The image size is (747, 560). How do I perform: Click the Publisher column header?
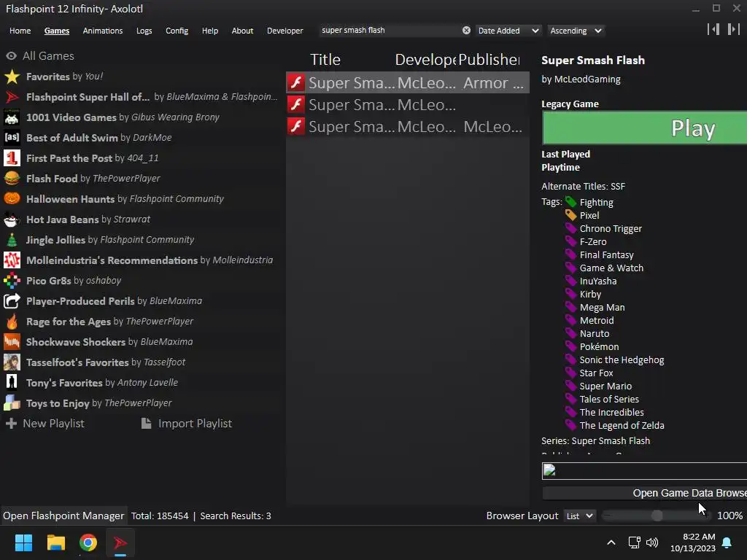tap(489, 60)
